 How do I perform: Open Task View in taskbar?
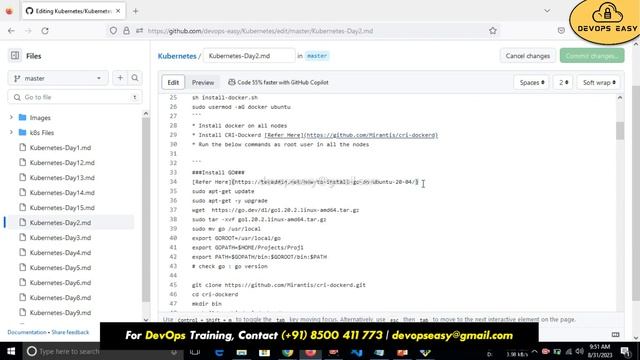coord(195,352)
